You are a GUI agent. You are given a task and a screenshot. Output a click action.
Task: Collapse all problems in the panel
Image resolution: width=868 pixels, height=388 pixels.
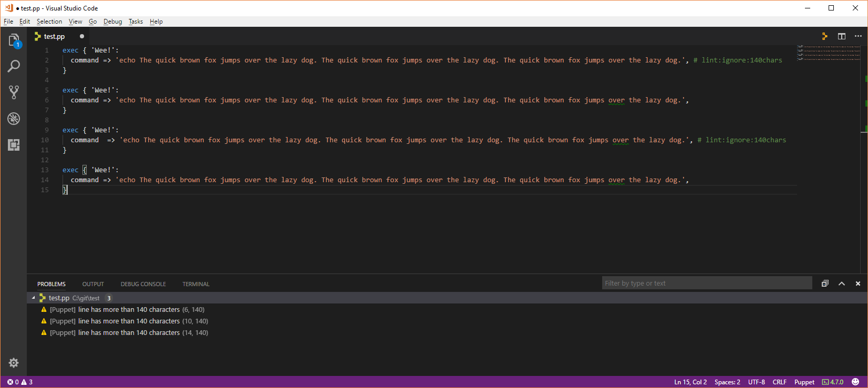pyautogui.click(x=825, y=284)
